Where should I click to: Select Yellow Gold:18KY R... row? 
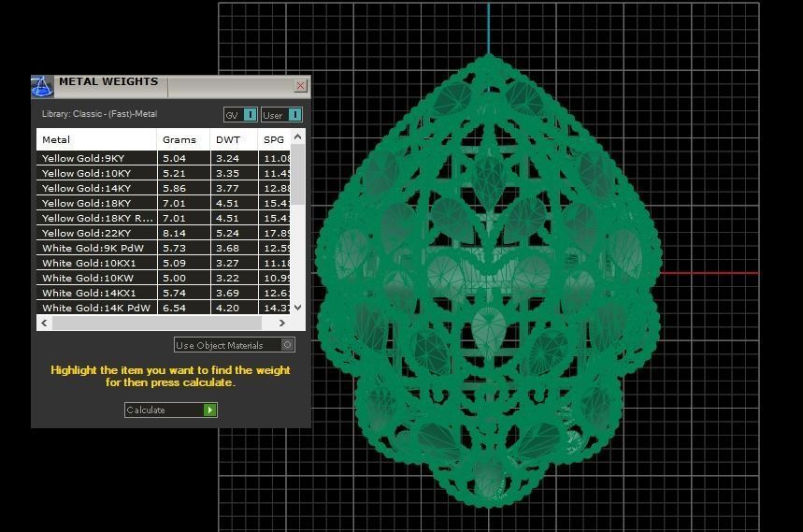[163, 218]
